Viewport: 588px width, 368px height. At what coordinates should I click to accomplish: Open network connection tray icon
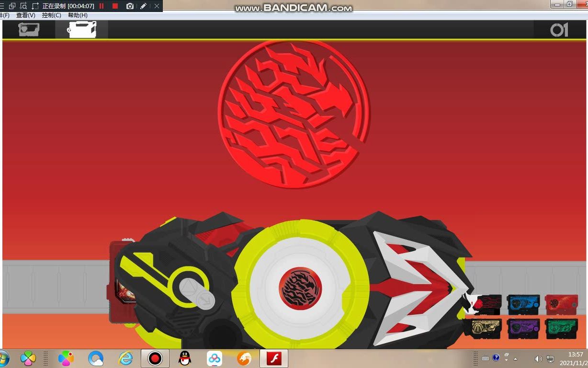coord(550,359)
